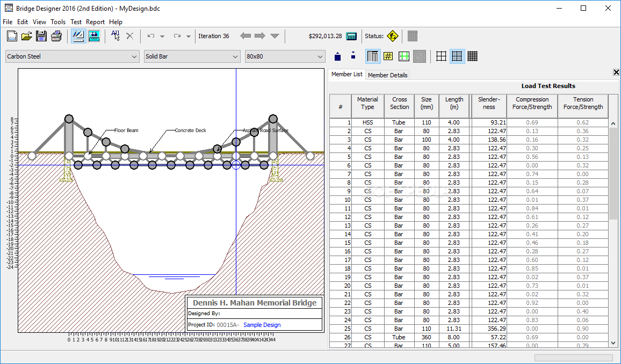Sort by Cross Section column header
Viewport: 621px width, 364px height.
[399, 106]
